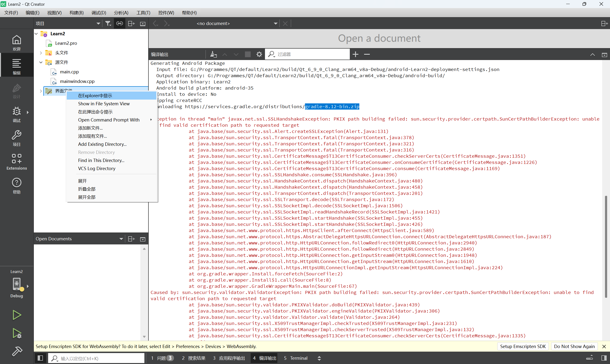Dismiss the Emscripten info bar X
This screenshot has width=610, height=364.
pos(604,346)
